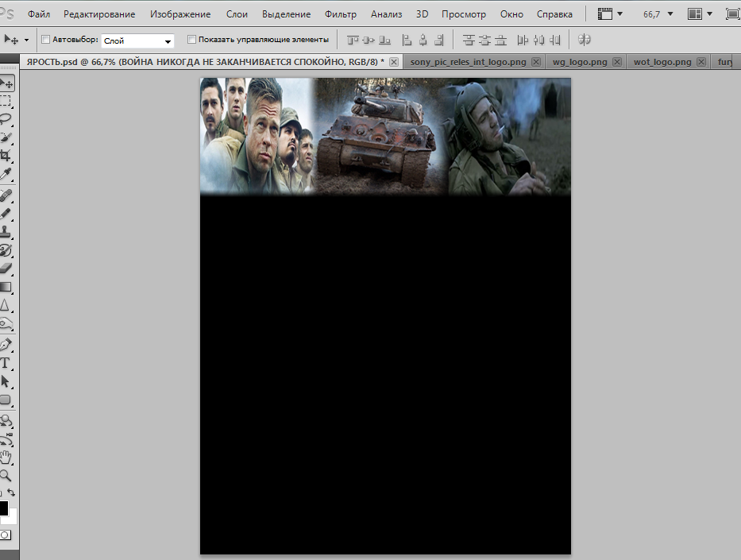Switch to wg_logo.png document tab
This screenshot has width=741, height=560.
click(580, 62)
